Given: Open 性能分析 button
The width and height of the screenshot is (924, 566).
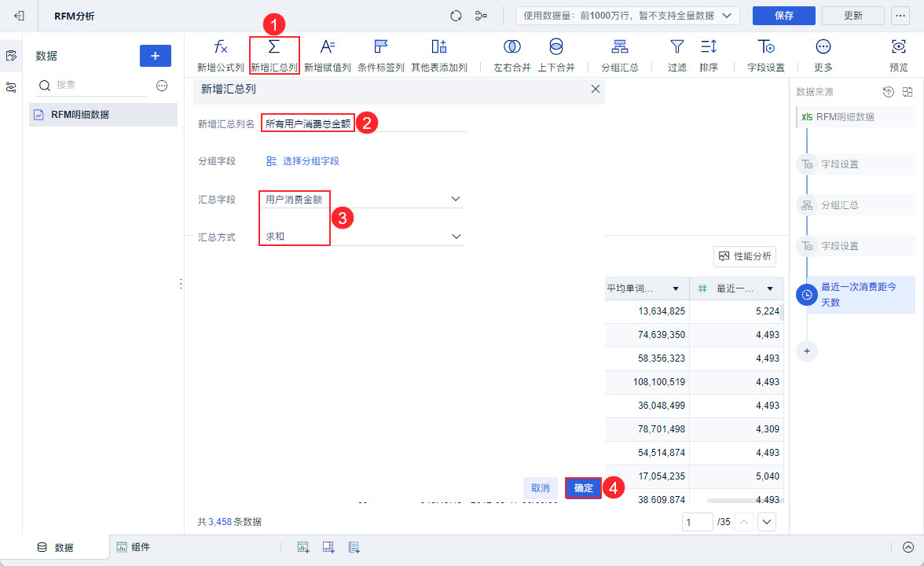Looking at the screenshot, I should (x=745, y=256).
